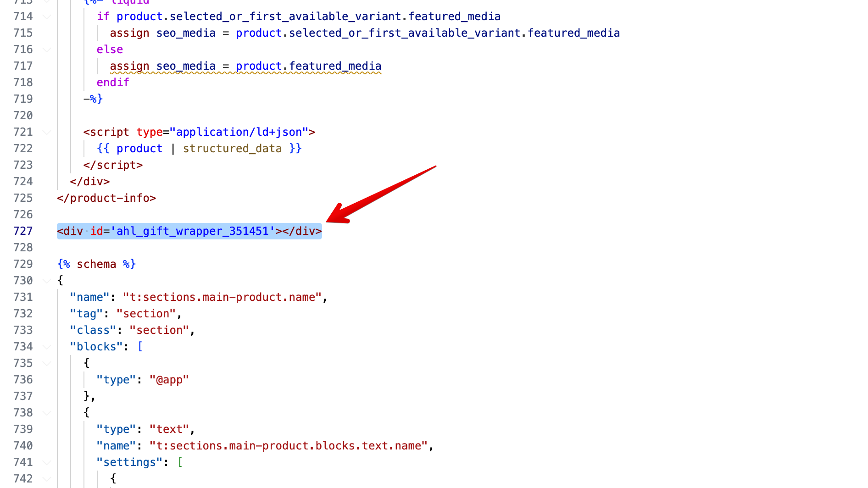Click the blocks.text.name string on line 740
The width and height of the screenshot is (868, 488).
tap(289, 446)
